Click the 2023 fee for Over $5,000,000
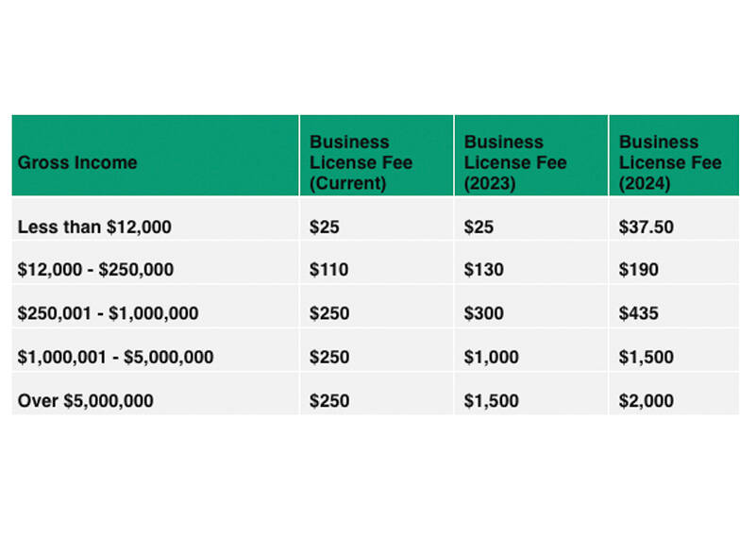 (x=491, y=400)
